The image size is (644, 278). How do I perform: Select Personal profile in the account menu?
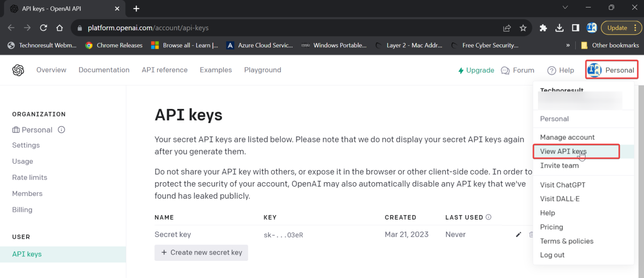[554, 118]
